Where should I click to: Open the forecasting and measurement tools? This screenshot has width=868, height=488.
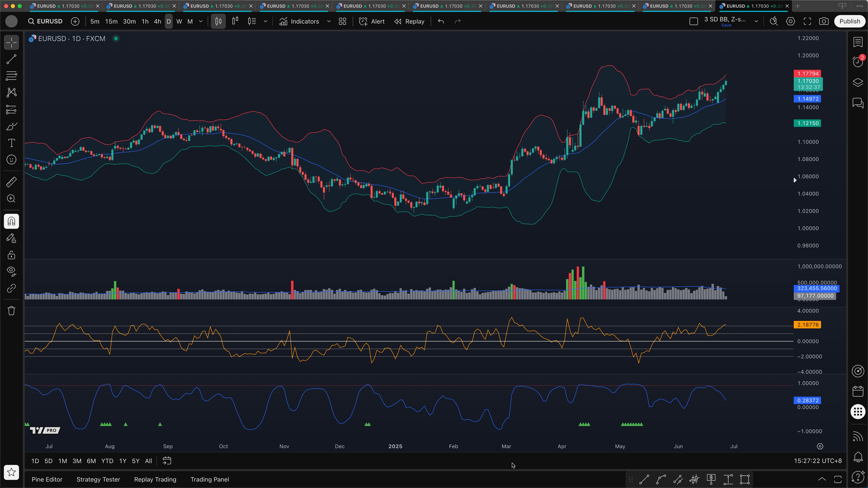coord(12,109)
